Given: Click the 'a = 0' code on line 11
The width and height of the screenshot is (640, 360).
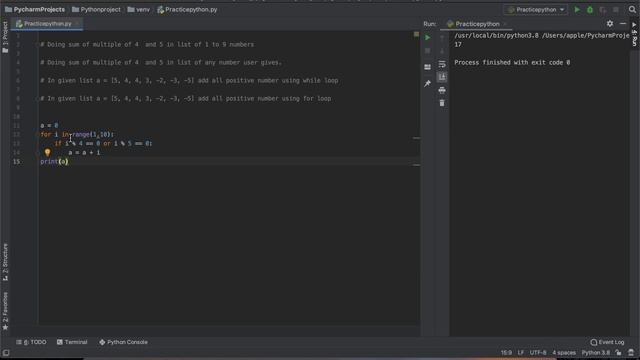Looking at the screenshot, I should pyautogui.click(x=49, y=125).
